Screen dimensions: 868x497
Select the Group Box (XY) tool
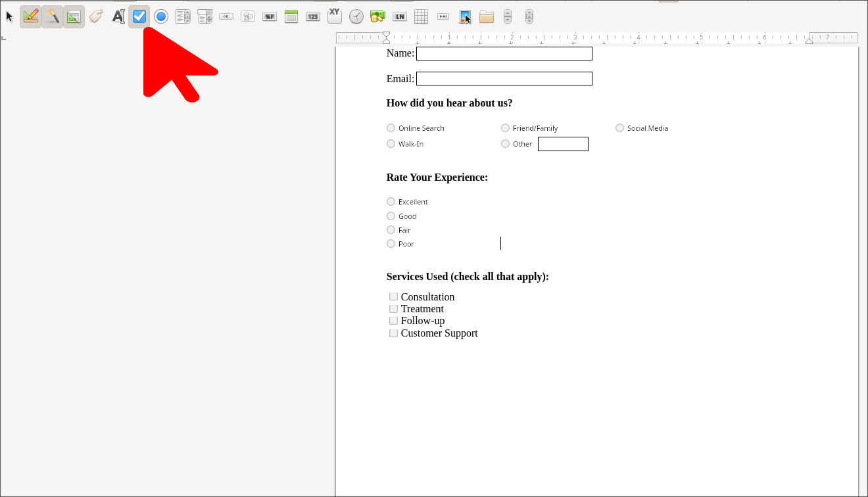(335, 16)
